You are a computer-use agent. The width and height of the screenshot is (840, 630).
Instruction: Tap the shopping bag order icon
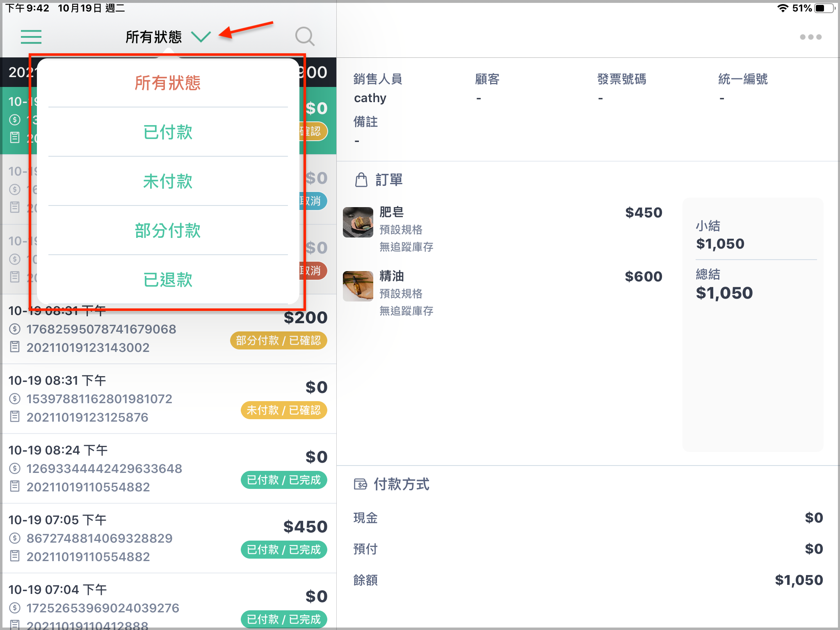361,180
